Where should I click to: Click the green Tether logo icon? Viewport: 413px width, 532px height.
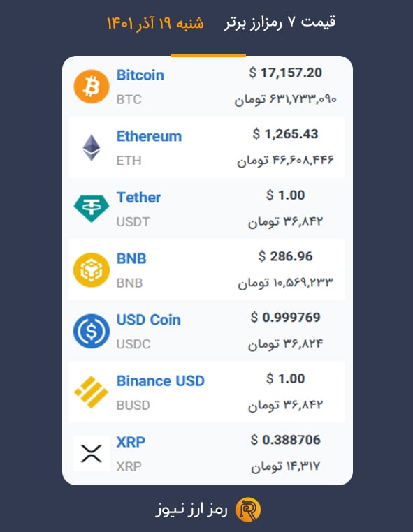[x=92, y=209]
